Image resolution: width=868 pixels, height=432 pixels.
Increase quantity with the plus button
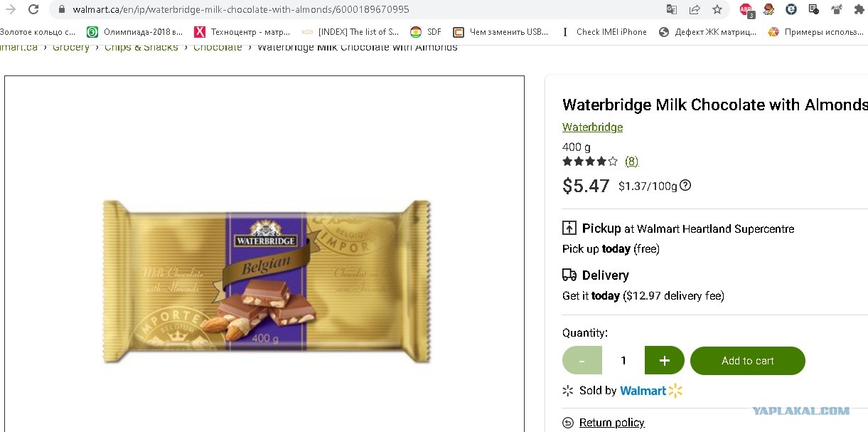click(x=665, y=361)
